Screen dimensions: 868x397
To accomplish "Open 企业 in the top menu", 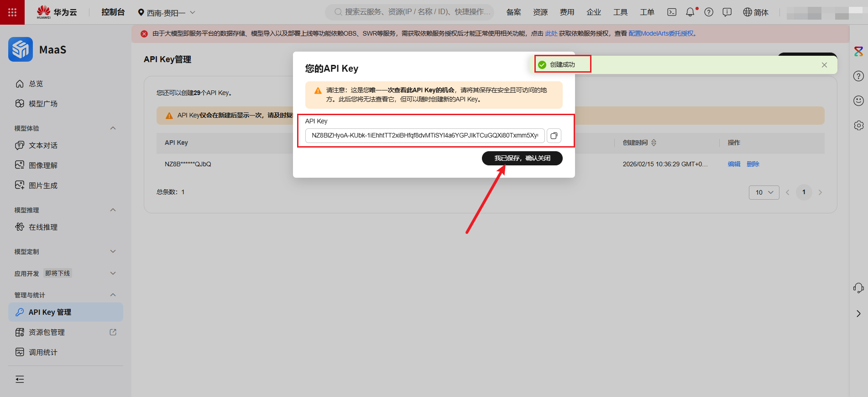I will click(594, 12).
